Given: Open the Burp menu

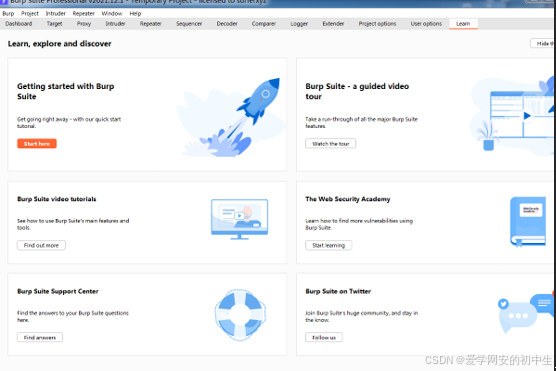Looking at the screenshot, I should [8, 13].
